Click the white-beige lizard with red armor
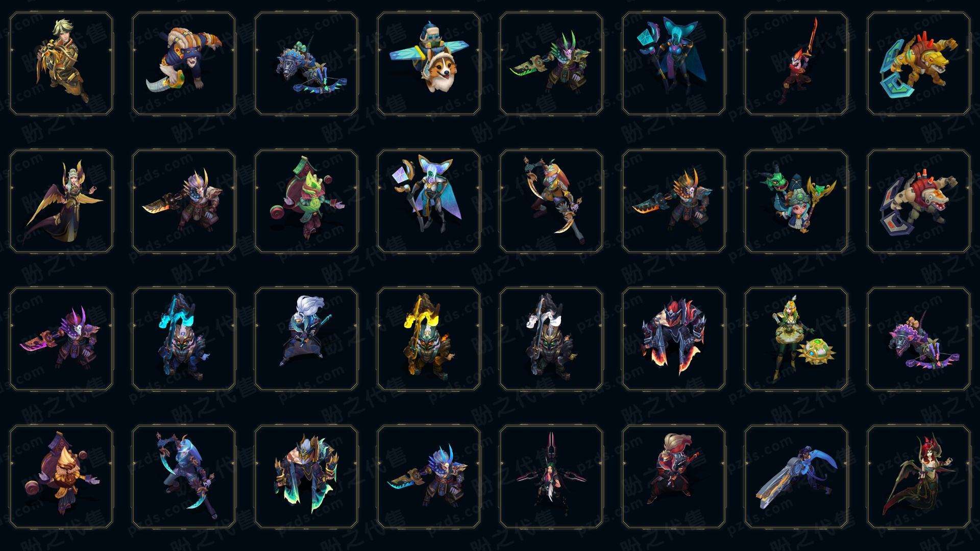Viewport: 980px width, 551px height. click(x=919, y=201)
